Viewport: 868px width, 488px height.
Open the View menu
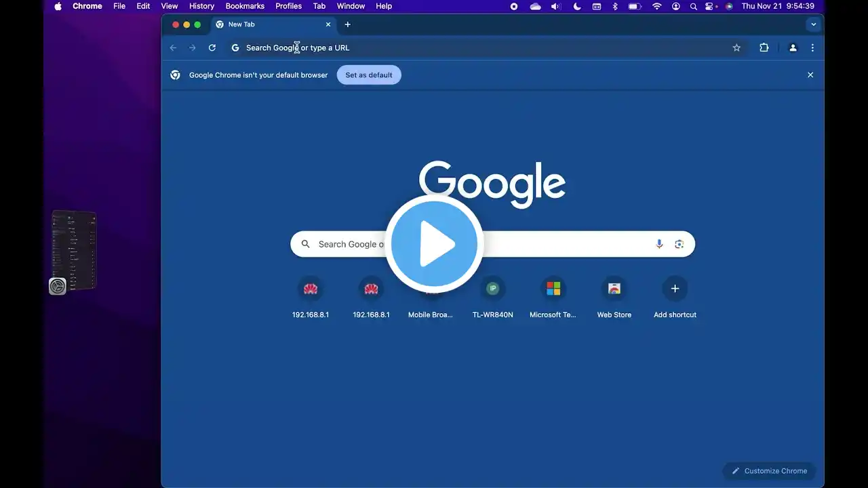pos(170,6)
